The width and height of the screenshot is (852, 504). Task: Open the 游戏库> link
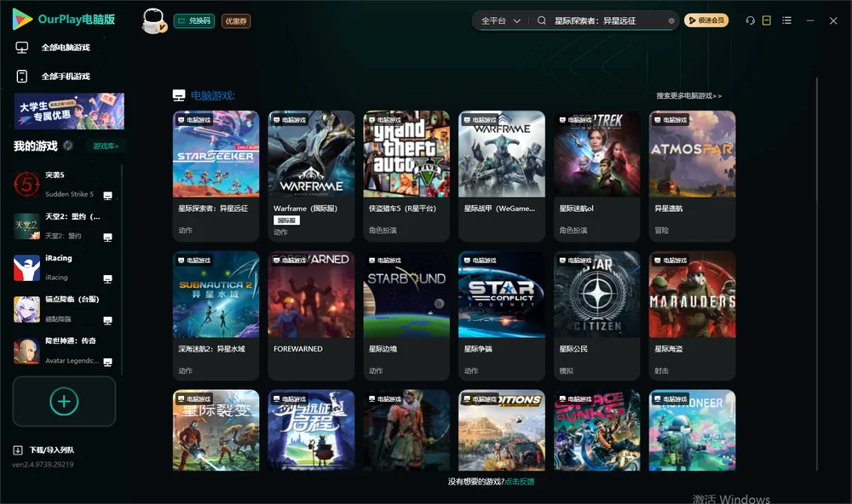[x=106, y=146]
